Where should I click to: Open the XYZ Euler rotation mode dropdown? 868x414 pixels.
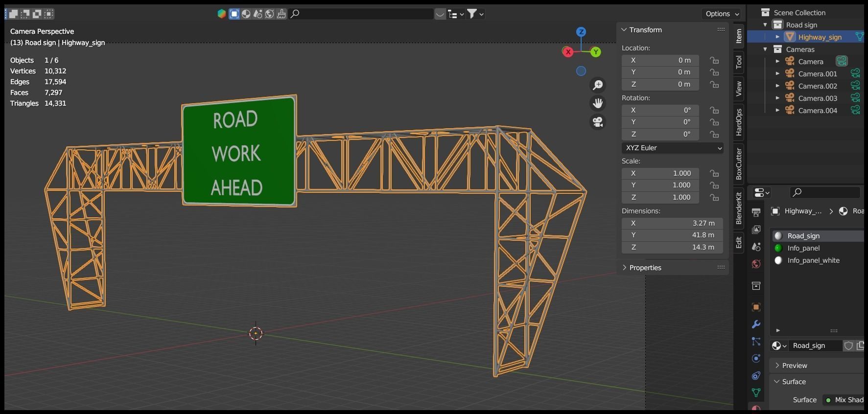673,148
